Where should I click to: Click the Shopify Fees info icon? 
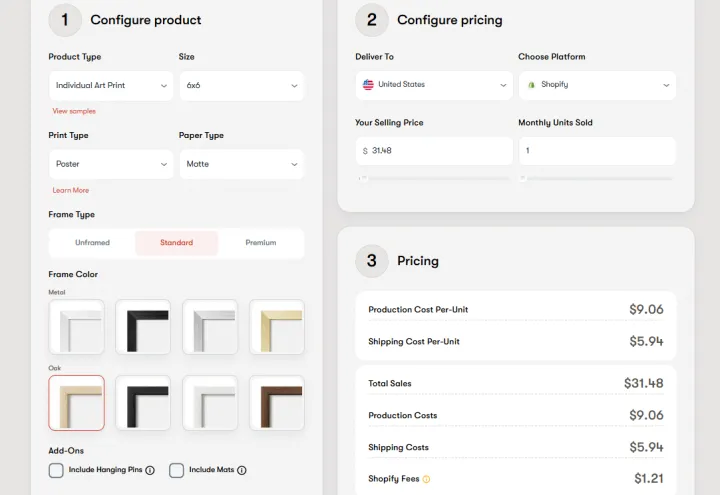[x=426, y=479]
